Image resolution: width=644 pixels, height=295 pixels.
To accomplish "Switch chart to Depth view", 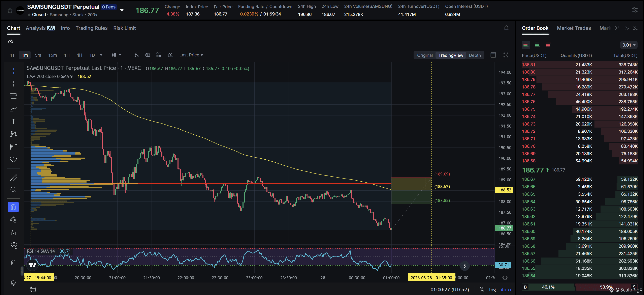I will pyautogui.click(x=475, y=55).
